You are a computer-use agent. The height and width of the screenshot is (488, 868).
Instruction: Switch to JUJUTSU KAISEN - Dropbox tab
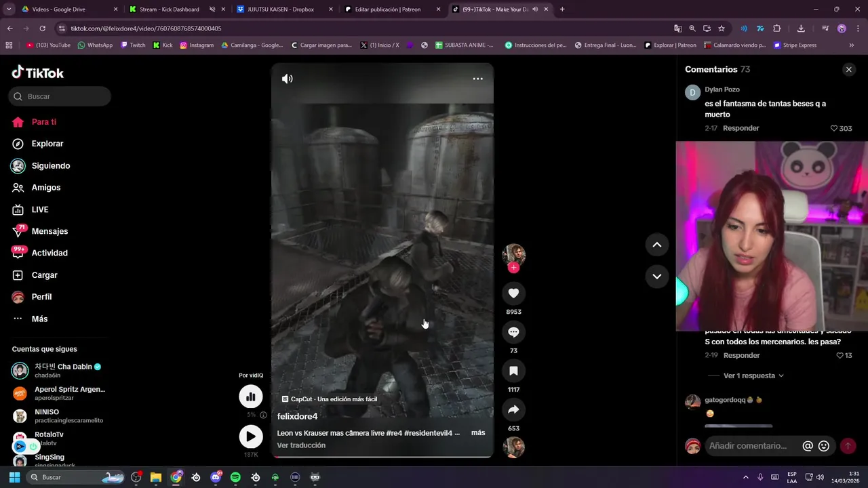coord(285,9)
